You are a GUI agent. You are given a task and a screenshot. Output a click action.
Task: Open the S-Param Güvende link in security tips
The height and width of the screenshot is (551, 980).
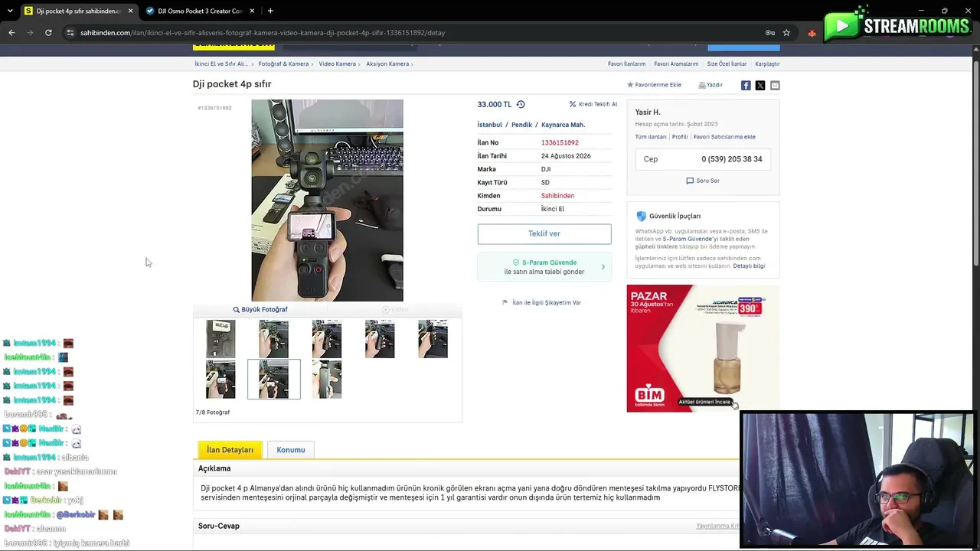(688, 239)
